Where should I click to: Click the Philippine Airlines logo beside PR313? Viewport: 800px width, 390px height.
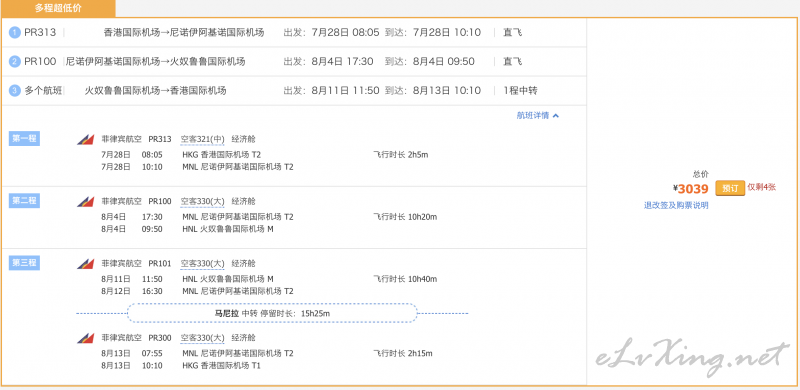(86, 139)
